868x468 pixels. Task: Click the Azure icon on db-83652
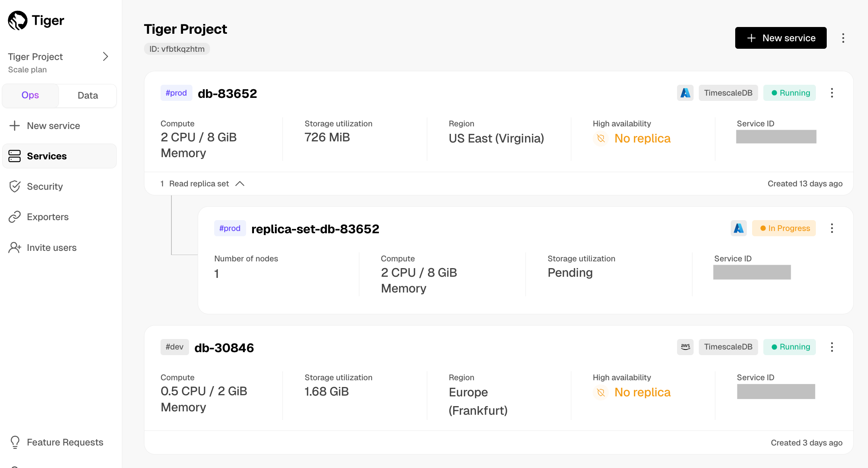(x=685, y=93)
